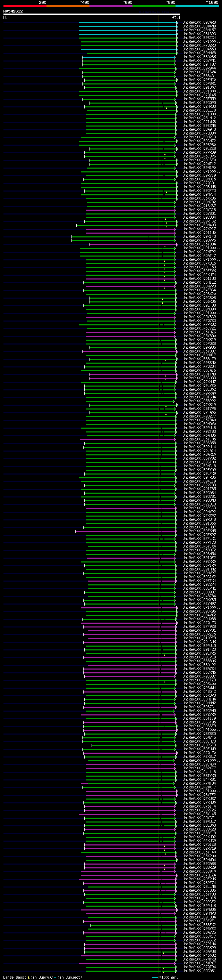222x980 pixels.
Task: Select the UniRef100_A7PX82 label
Action: pos(199,324)
